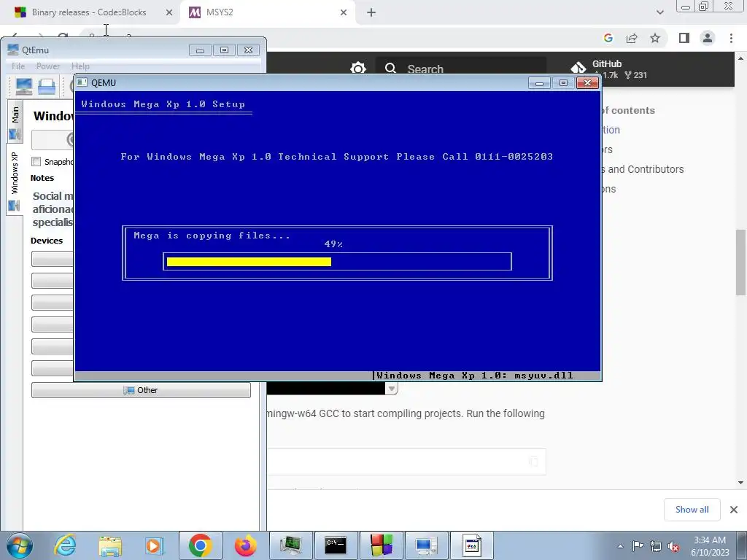Click the QEMU window title bar icon
Viewport: 747px width, 560px height.
click(82, 82)
